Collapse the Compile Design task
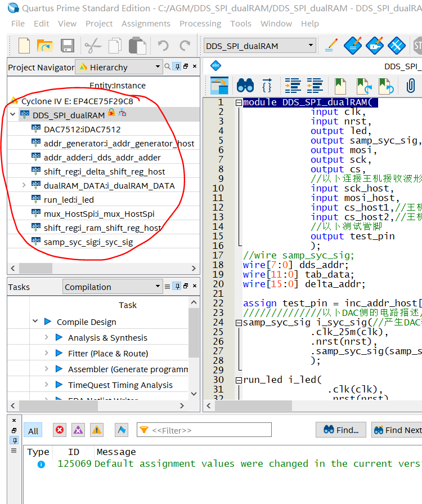 pyautogui.click(x=35, y=321)
